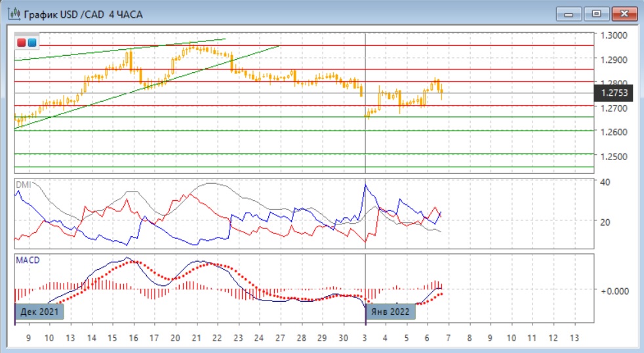Click the MACD indicator label

click(x=27, y=260)
